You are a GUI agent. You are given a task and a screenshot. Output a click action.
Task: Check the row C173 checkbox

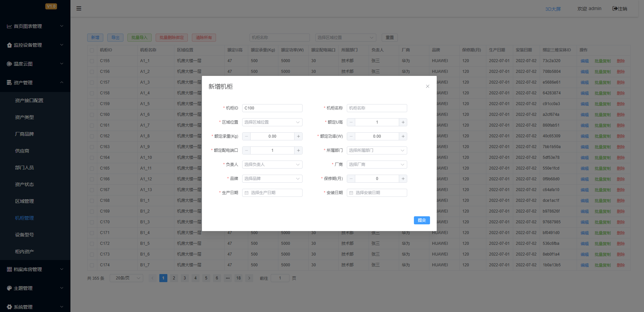92,255
